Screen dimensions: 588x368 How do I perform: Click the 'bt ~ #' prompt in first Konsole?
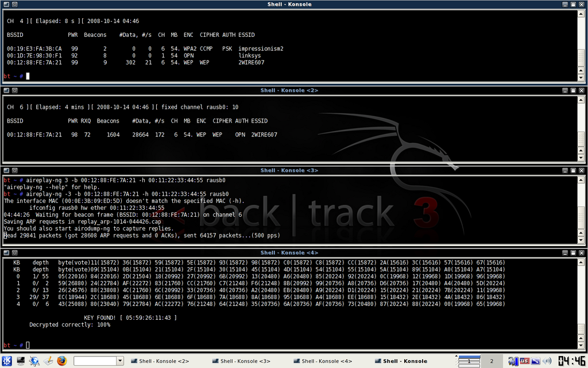[14, 76]
